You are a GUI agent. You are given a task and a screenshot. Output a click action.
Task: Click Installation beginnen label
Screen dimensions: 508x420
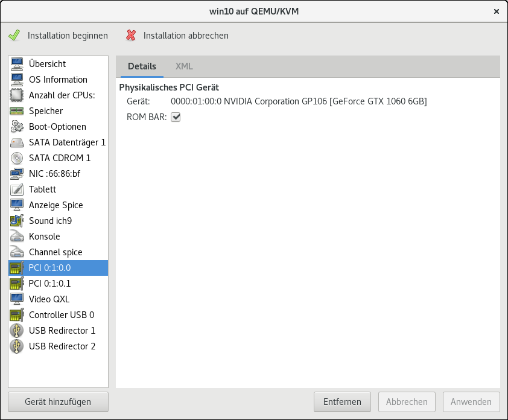[x=68, y=36]
